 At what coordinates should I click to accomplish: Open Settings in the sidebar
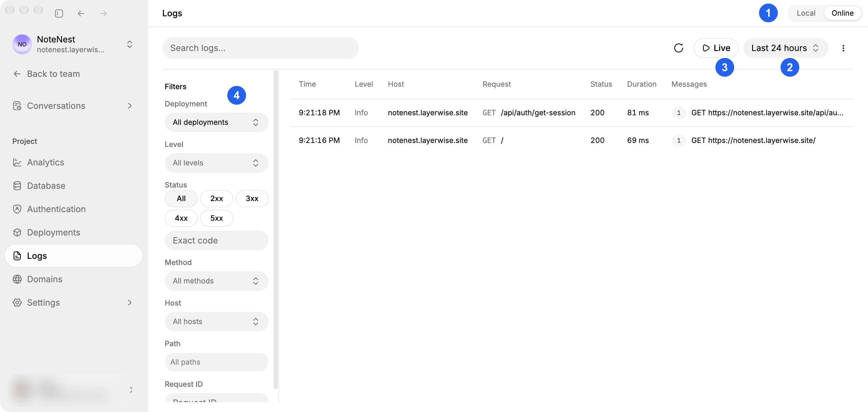(73, 303)
